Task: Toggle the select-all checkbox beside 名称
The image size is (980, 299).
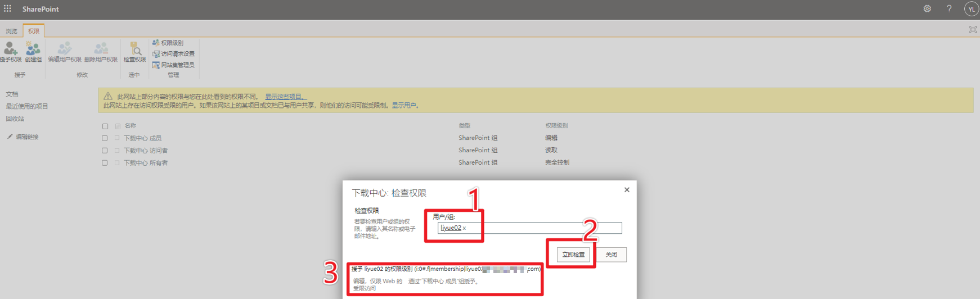Action: click(x=105, y=126)
